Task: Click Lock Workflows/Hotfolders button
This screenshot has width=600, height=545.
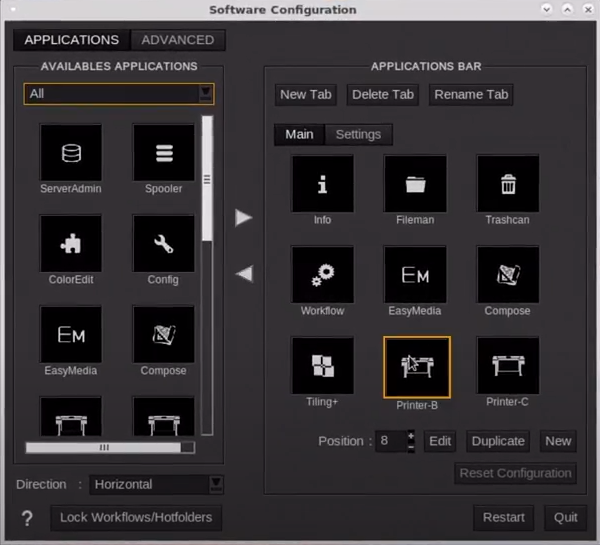Action: [136, 518]
